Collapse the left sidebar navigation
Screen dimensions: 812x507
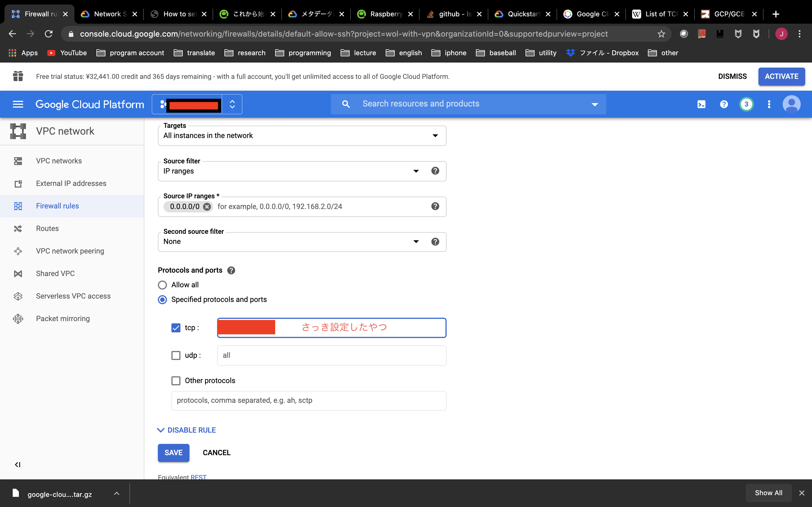pyautogui.click(x=18, y=464)
